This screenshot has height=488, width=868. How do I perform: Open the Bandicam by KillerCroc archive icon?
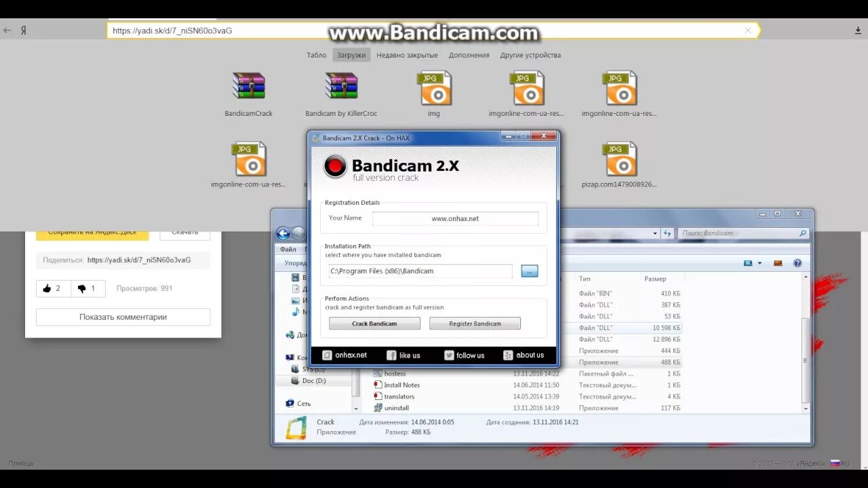pos(341,87)
